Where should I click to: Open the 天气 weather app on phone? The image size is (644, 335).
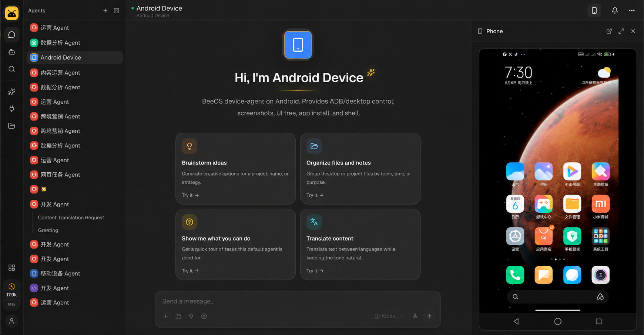[515, 174]
